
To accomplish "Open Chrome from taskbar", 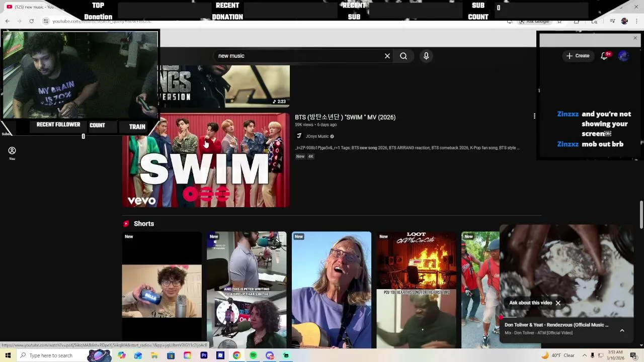I will coord(236,355).
